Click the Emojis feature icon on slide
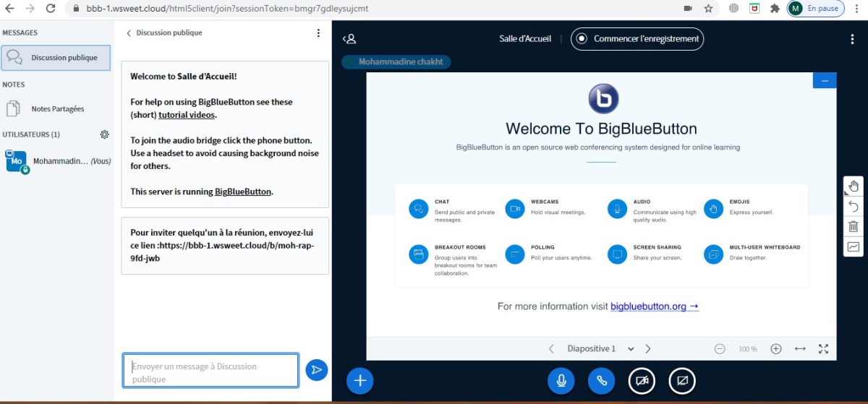This screenshot has width=868, height=404. [x=713, y=209]
